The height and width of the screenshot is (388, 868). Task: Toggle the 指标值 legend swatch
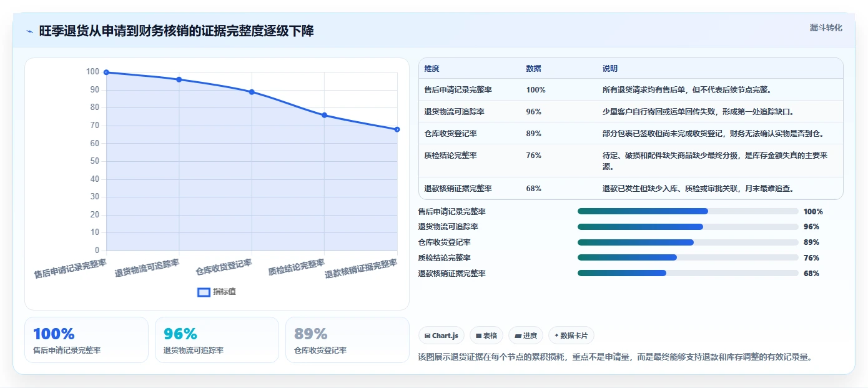204,292
